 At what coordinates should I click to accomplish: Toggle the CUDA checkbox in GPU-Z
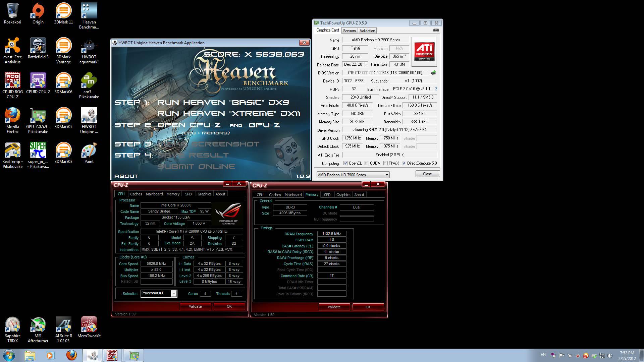point(367,163)
